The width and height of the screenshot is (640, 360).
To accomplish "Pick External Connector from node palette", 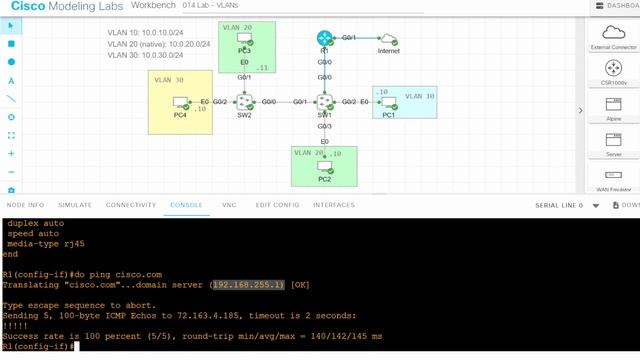I will (x=613, y=37).
